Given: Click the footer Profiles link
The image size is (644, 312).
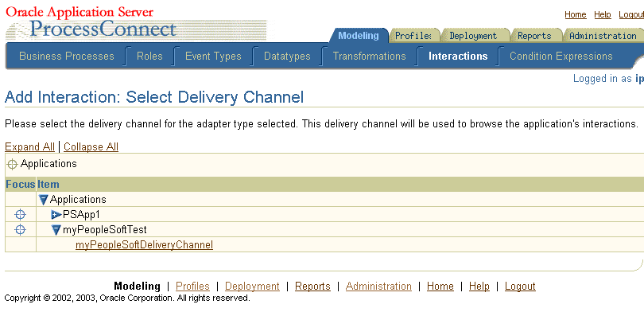Looking at the screenshot, I should [x=192, y=286].
